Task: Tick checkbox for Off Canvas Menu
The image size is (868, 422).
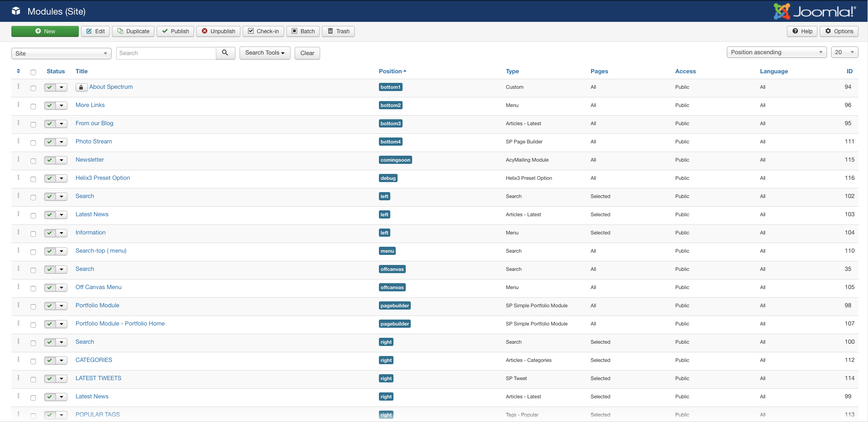Action: pyautogui.click(x=33, y=288)
